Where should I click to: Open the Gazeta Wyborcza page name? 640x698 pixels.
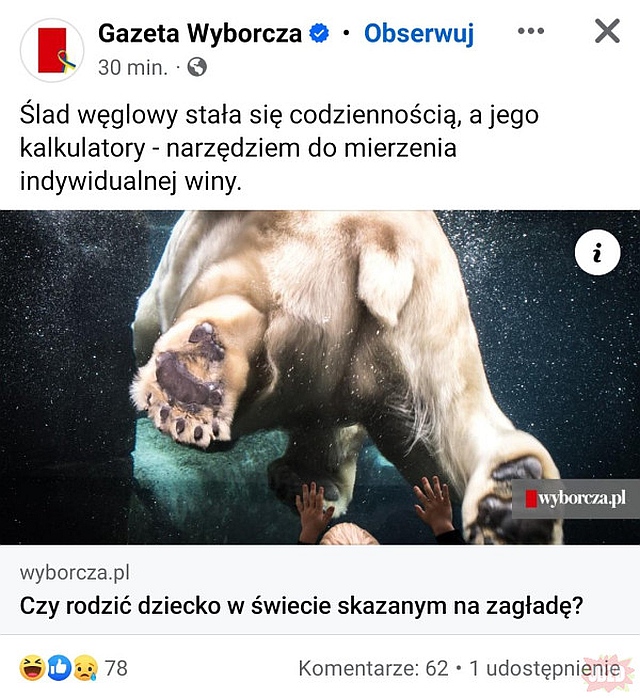(200, 33)
